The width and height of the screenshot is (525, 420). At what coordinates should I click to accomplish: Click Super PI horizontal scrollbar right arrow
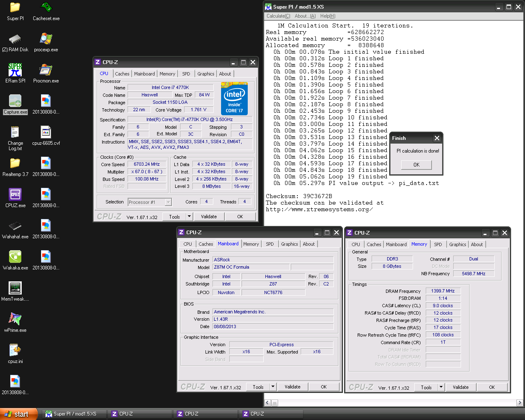(x=520, y=403)
